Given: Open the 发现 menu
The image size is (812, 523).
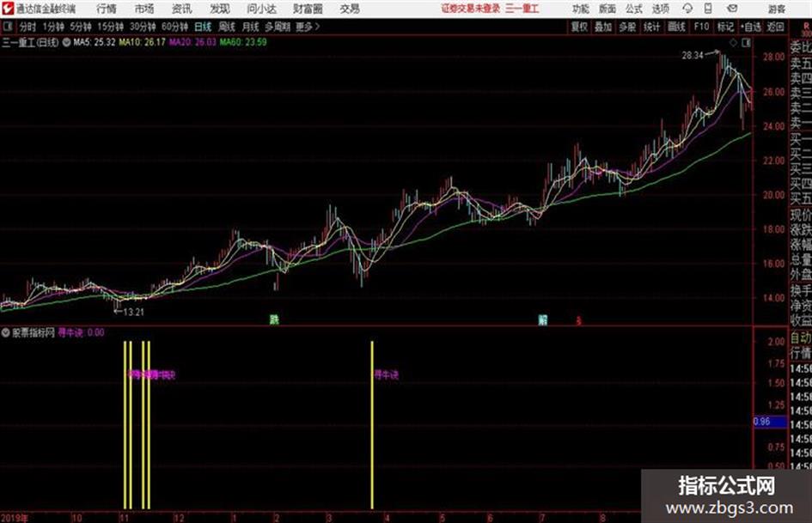Looking at the screenshot, I should click(x=220, y=9).
